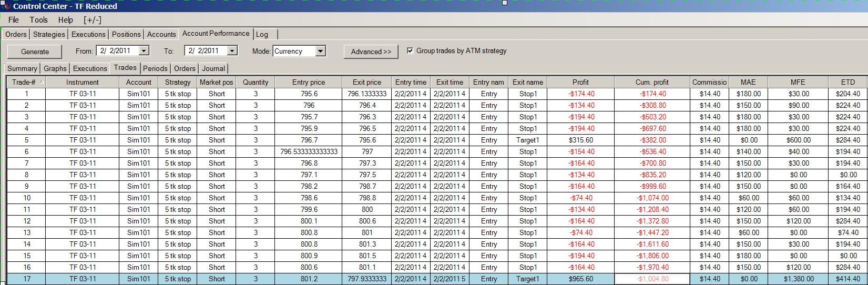Open the From date dropdown arrow

[144, 51]
